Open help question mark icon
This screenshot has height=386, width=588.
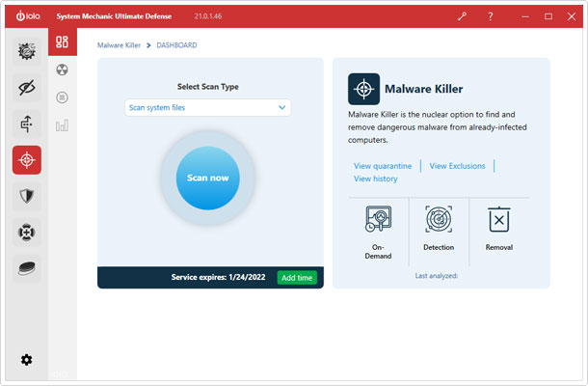point(490,16)
